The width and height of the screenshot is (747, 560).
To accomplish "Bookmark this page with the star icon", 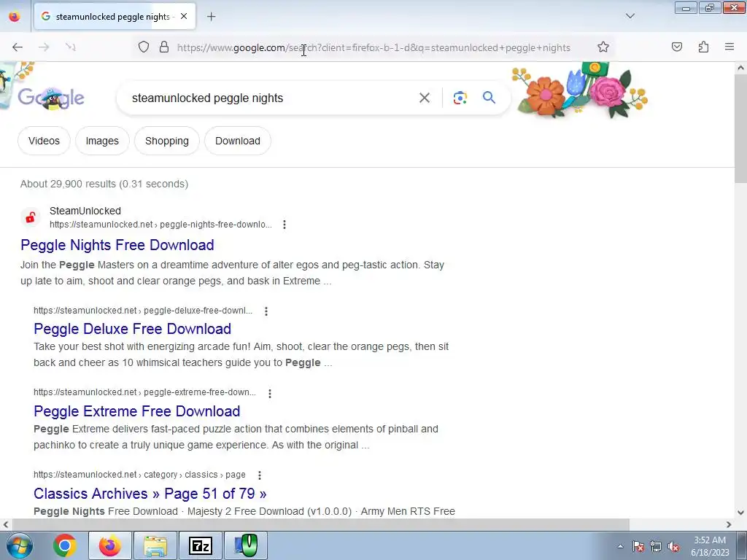I will point(603,47).
